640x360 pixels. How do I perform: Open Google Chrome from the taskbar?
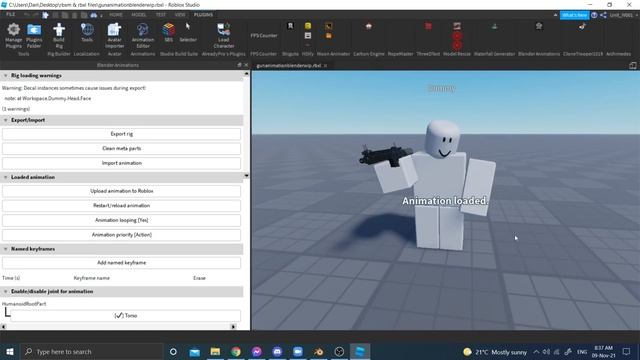[x=236, y=351]
